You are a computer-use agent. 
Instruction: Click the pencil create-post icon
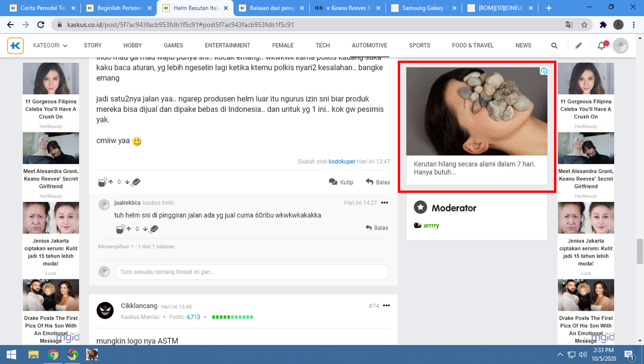[579, 45]
